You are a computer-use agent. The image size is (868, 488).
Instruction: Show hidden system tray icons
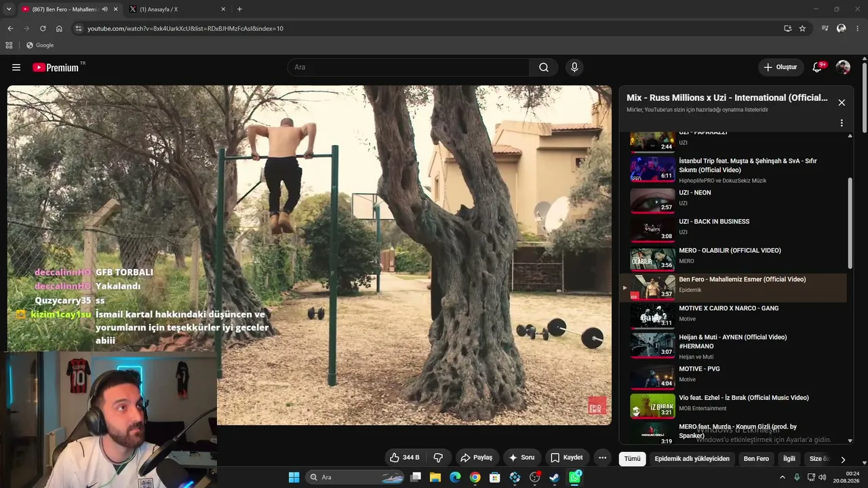782,477
